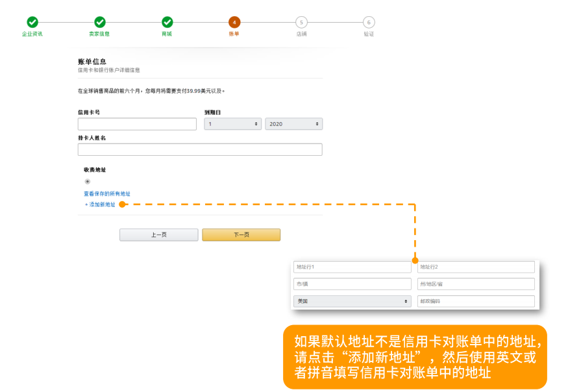Open 查看保存的所有地址 link
This screenshot has height=392, width=568.
pos(107,194)
